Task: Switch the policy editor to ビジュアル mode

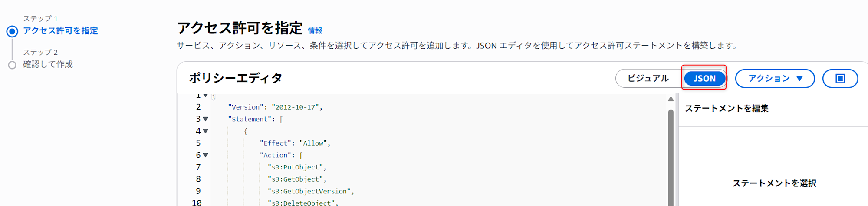Action: coord(648,79)
